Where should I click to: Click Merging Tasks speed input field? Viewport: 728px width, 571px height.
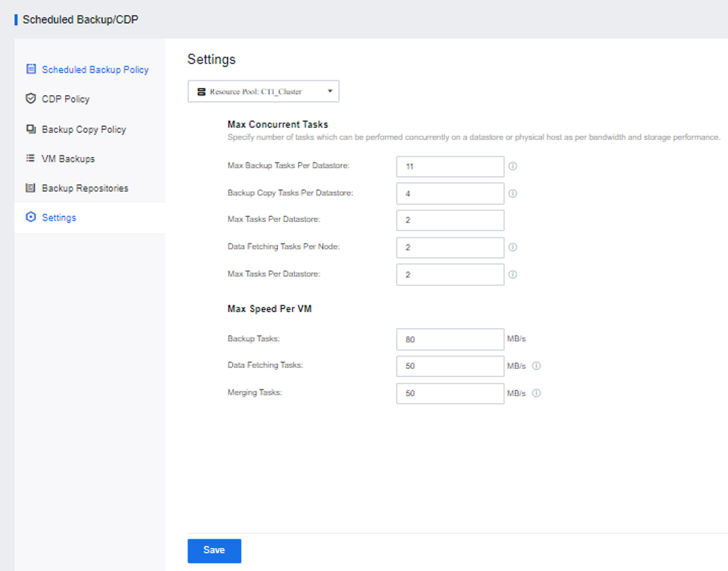coord(450,393)
